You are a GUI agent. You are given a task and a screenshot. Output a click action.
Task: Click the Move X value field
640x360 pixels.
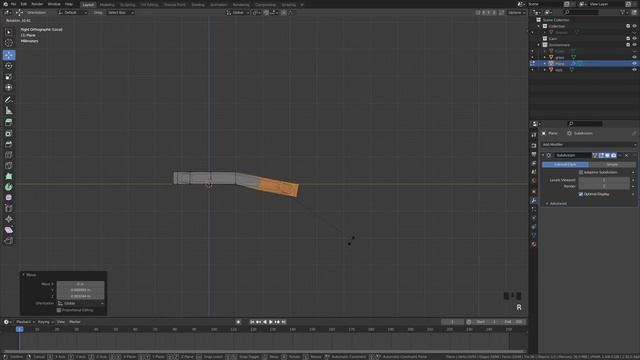80,284
